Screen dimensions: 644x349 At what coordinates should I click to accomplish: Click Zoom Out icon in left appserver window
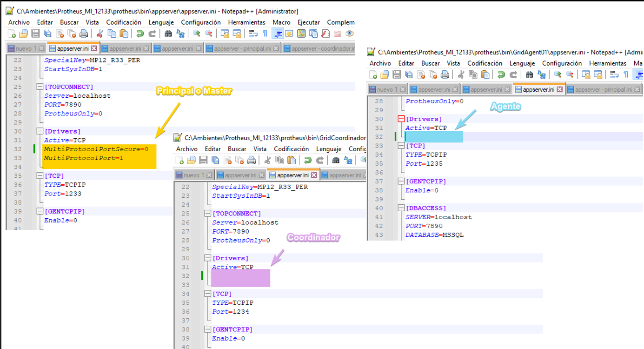(x=208, y=34)
